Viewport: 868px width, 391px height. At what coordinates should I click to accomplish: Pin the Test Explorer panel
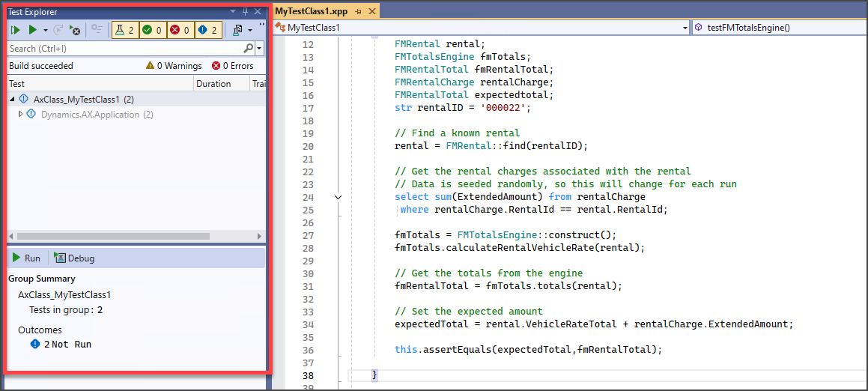tap(246, 11)
